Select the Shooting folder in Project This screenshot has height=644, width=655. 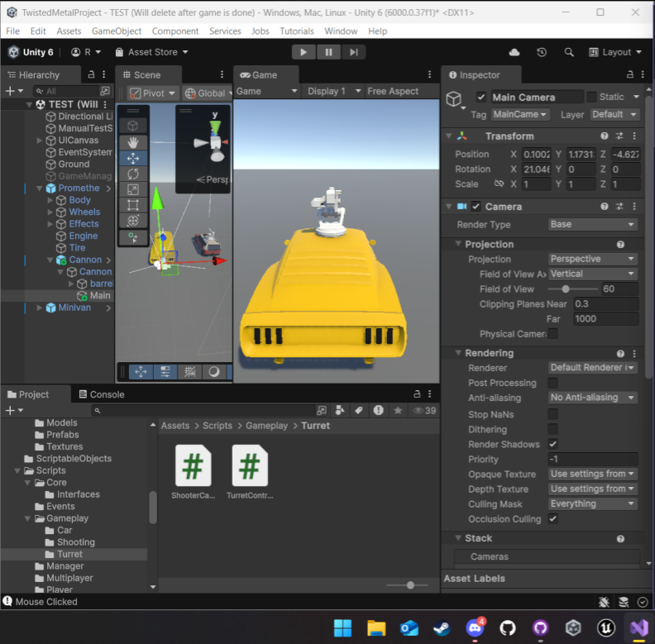click(x=75, y=542)
